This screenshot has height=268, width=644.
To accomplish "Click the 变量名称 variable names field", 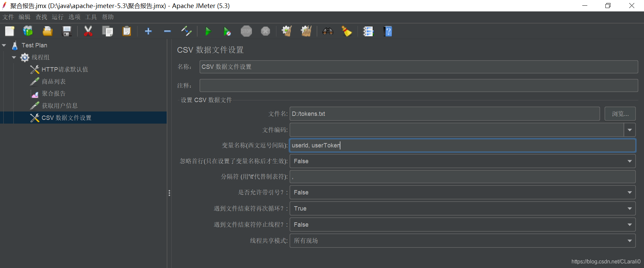I will click(x=463, y=145).
